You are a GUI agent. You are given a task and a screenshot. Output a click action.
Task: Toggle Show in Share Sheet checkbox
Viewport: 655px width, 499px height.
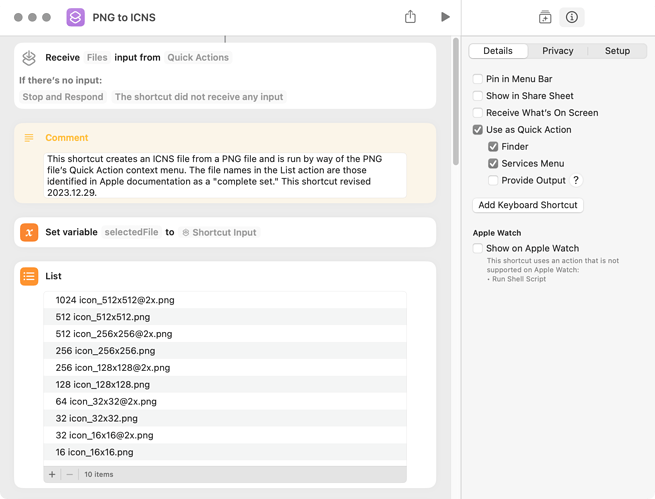[x=478, y=96]
